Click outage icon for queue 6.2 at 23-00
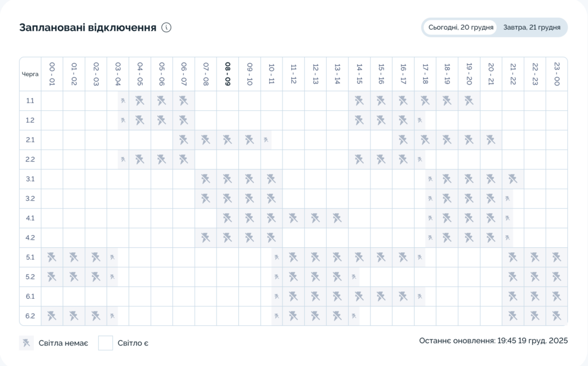Screen dimensions: 588x366 (556, 316)
